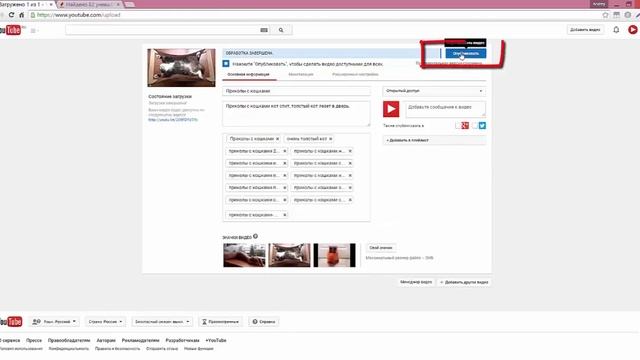Open 'Безопасный режим: выкл.' dropdown
640x360 pixels.
tap(162, 322)
